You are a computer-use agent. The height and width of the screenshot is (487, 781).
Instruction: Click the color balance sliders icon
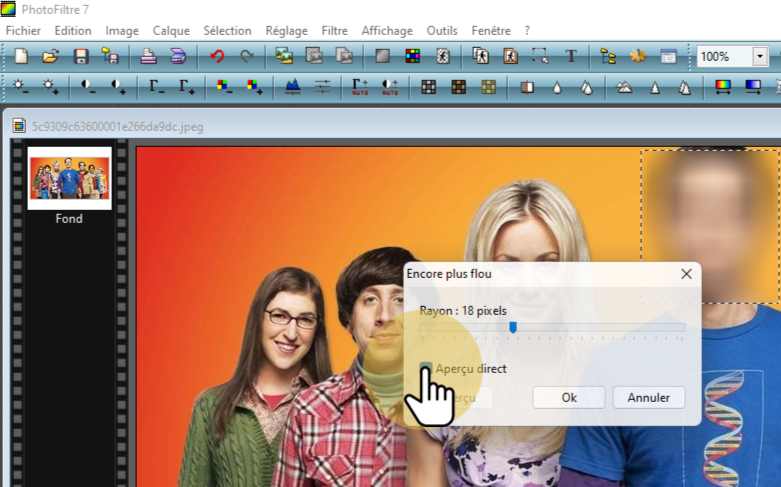click(322, 87)
